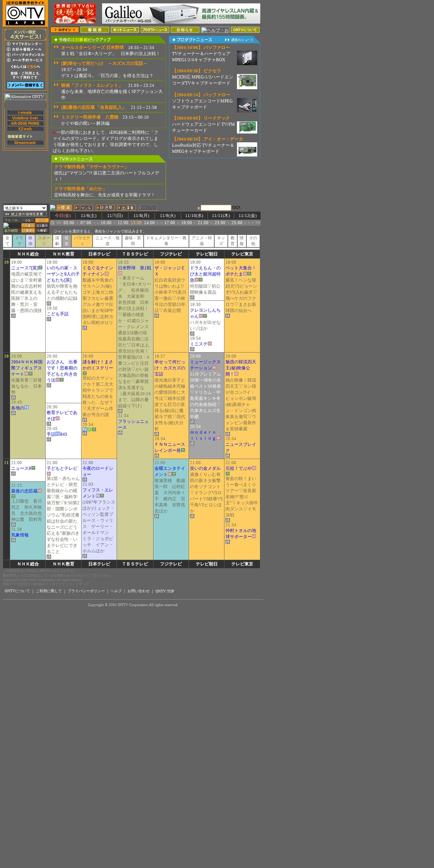Click record icon under 金曜エンタテイメント
434x868 pixels.
coord(156,516)
